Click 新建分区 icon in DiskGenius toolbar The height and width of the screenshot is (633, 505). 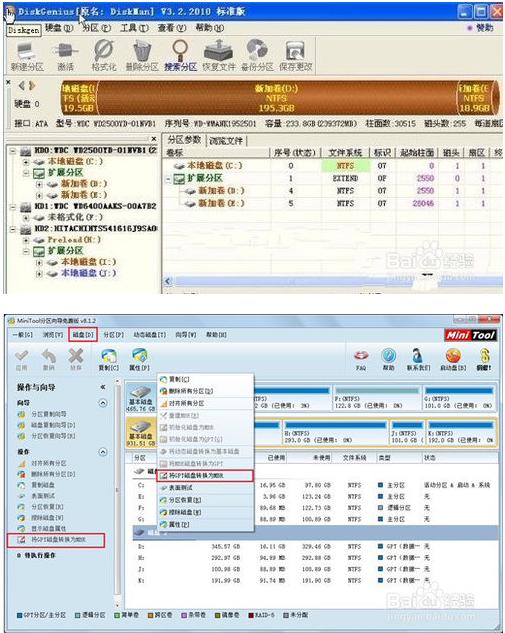click(x=26, y=52)
